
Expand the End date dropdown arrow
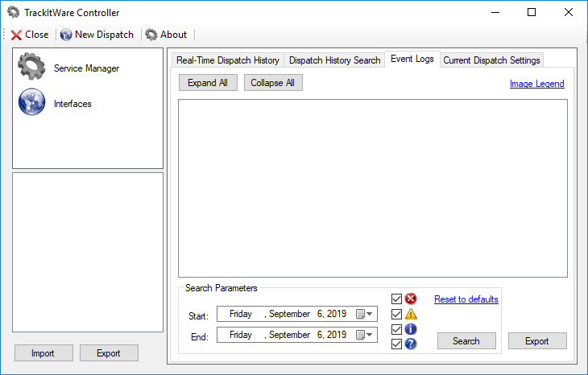tap(370, 335)
